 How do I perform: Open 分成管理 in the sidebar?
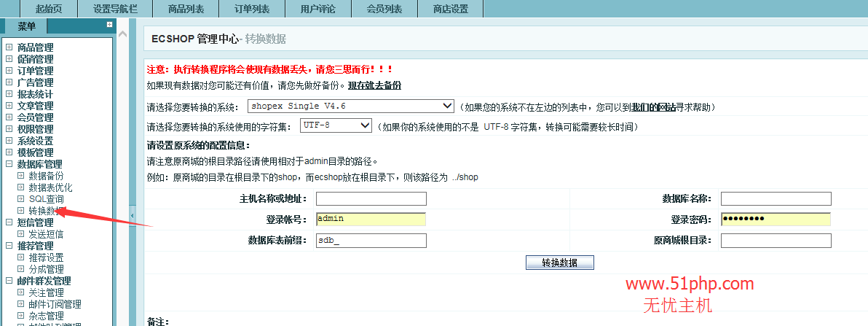pyautogui.click(x=46, y=269)
